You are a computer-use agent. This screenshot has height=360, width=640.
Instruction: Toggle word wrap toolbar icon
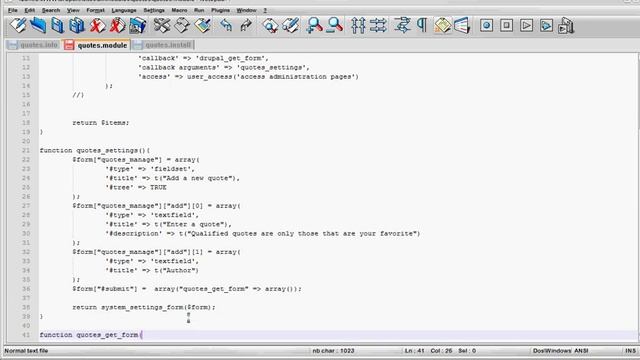(402, 26)
